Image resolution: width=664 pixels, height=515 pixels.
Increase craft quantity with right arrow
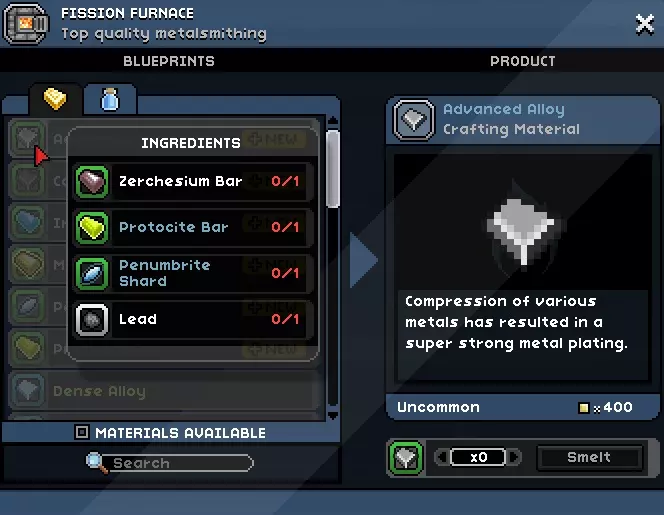point(515,457)
